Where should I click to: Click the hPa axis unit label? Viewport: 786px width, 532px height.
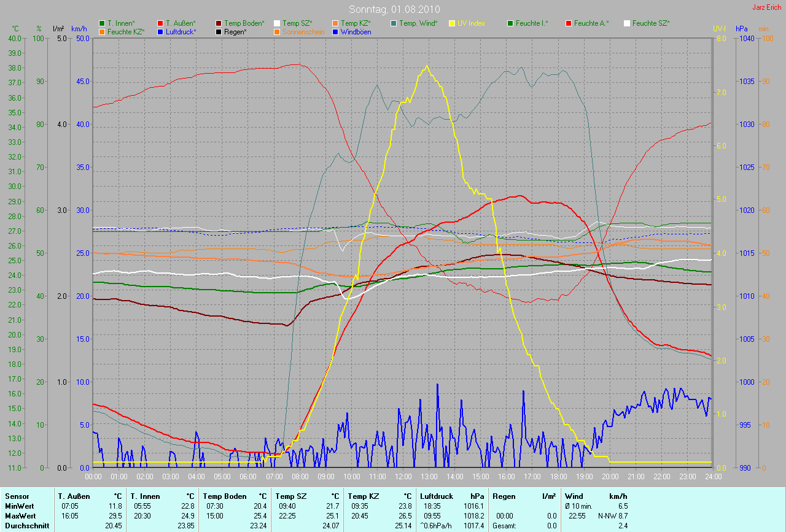[742, 29]
